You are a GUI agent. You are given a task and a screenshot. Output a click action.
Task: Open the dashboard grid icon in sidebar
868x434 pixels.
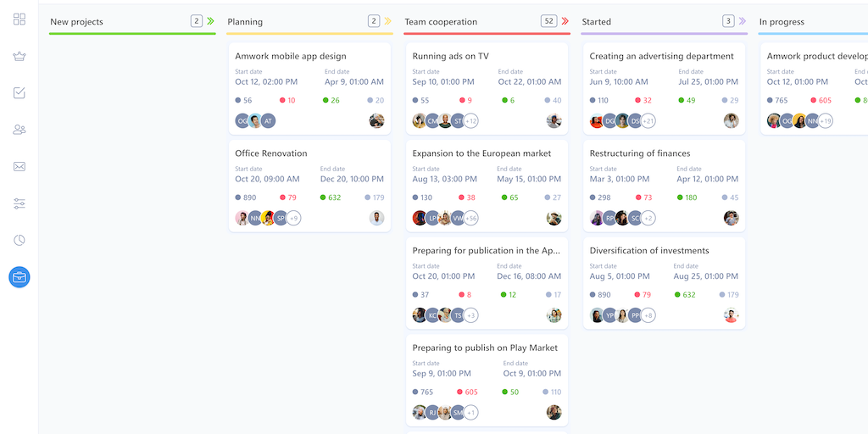tap(19, 19)
